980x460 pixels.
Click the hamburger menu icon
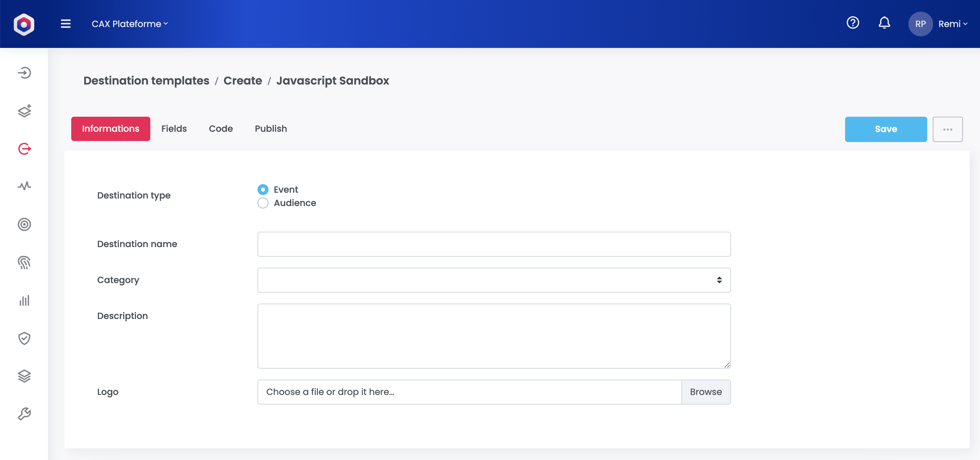pos(65,24)
